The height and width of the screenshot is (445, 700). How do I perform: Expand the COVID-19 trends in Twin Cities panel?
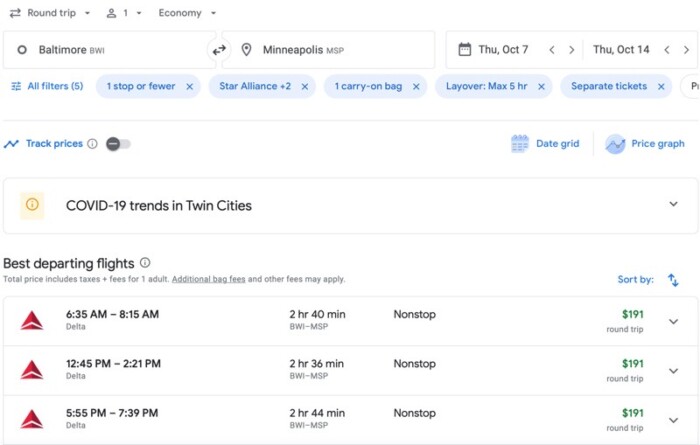point(673,204)
